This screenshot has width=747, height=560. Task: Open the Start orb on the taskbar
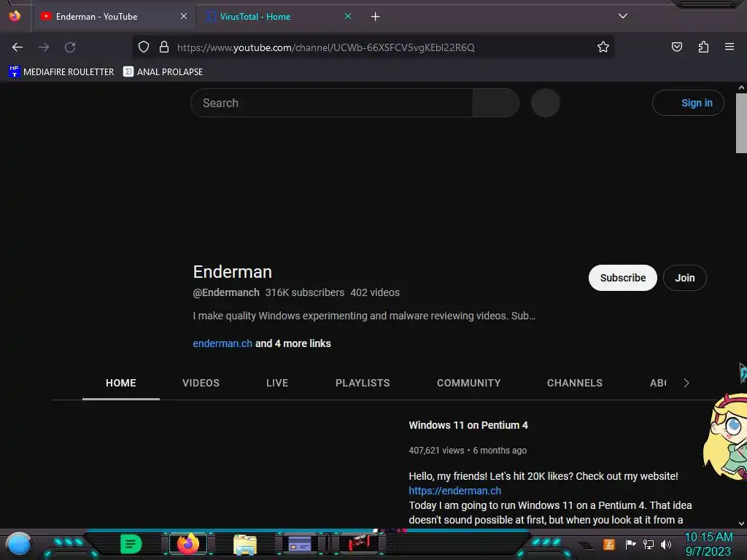[x=19, y=544]
